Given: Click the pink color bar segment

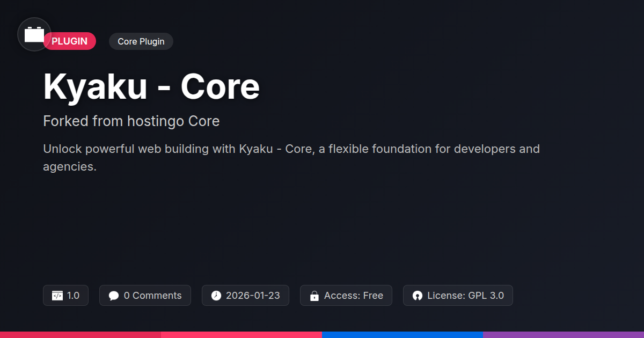Looking at the screenshot, I should 241,334.
